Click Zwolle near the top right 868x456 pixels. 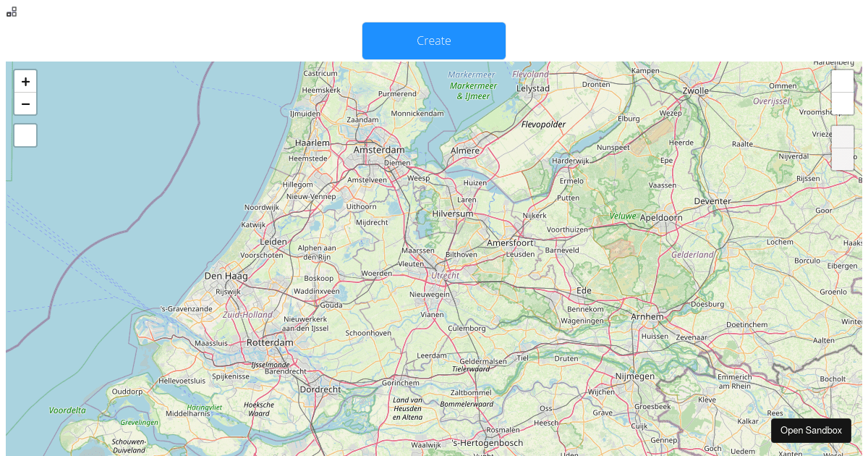coord(696,90)
